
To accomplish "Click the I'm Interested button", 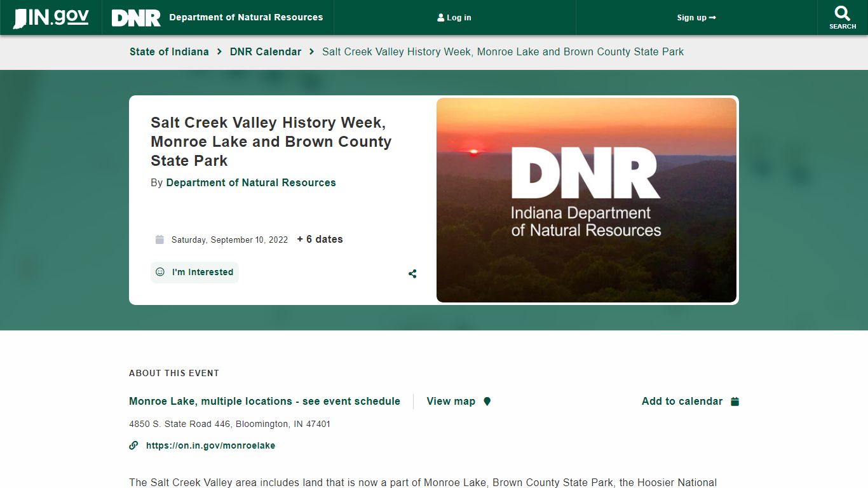I will coord(194,272).
